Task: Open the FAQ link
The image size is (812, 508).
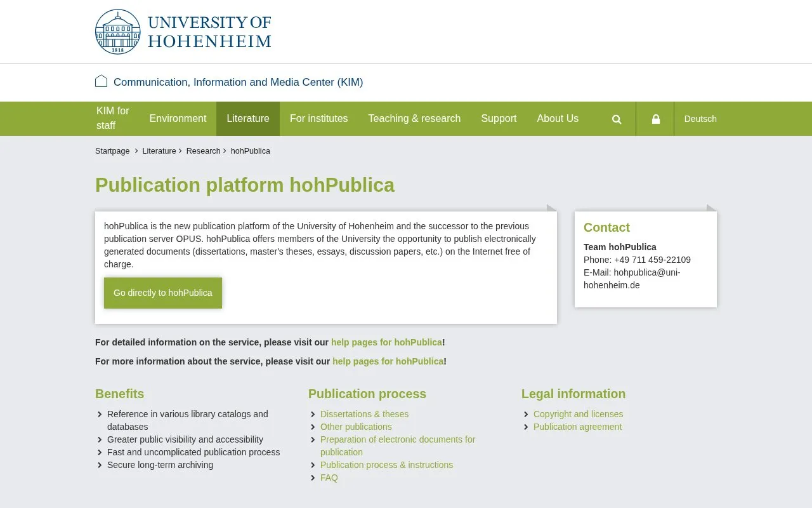Action: point(329,478)
